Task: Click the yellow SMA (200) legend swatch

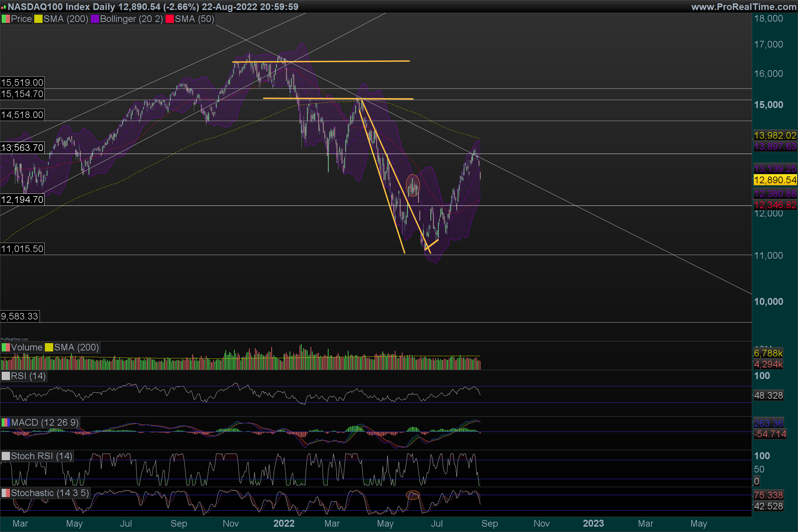Action: [38, 19]
